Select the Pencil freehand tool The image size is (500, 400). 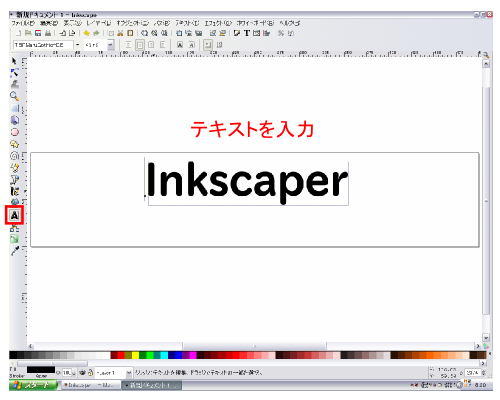[x=15, y=167]
